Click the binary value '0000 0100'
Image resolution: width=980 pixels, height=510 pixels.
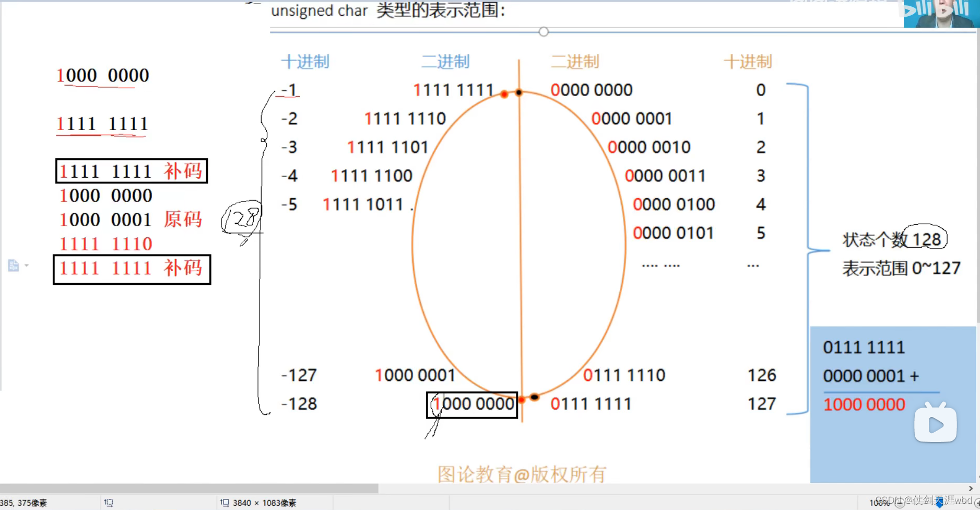(674, 204)
